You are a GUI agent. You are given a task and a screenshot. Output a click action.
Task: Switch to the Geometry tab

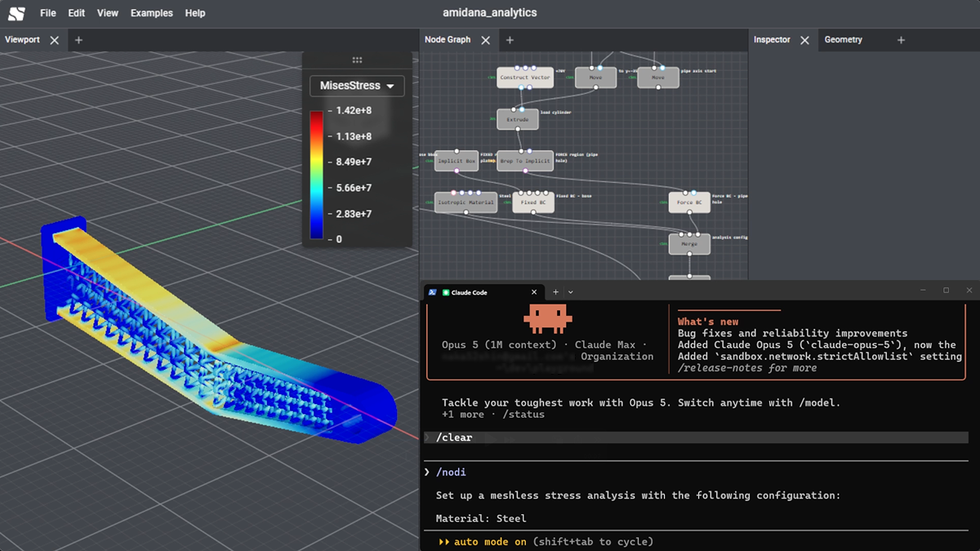click(x=844, y=40)
